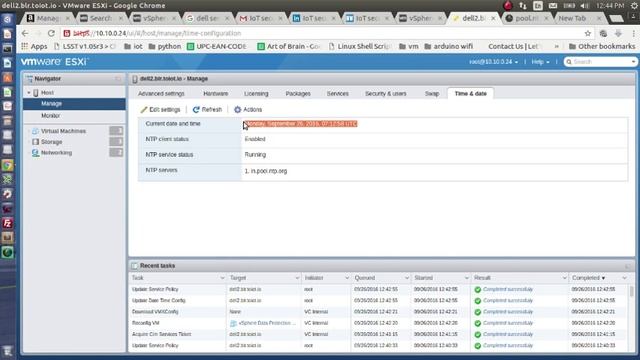Image resolution: width=640 pixels, height=360 pixels.
Task: Switch to the Hardware tab
Action: (x=216, y=93)
